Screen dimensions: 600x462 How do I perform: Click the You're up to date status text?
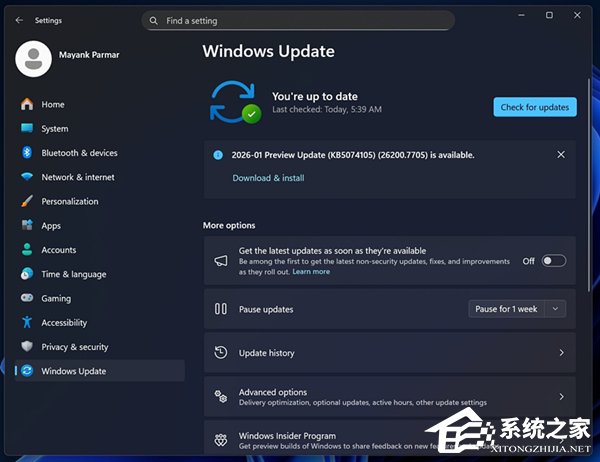(x=315, y=96)
